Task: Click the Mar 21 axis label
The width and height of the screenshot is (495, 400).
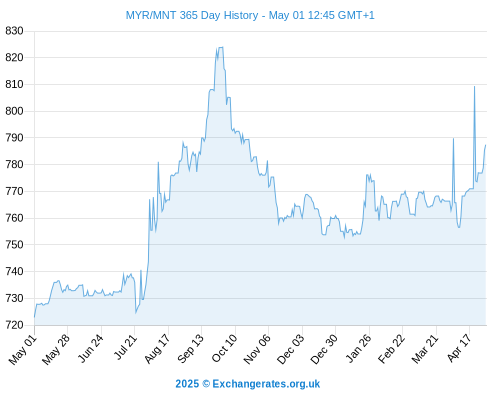Action: click(425, 349)
